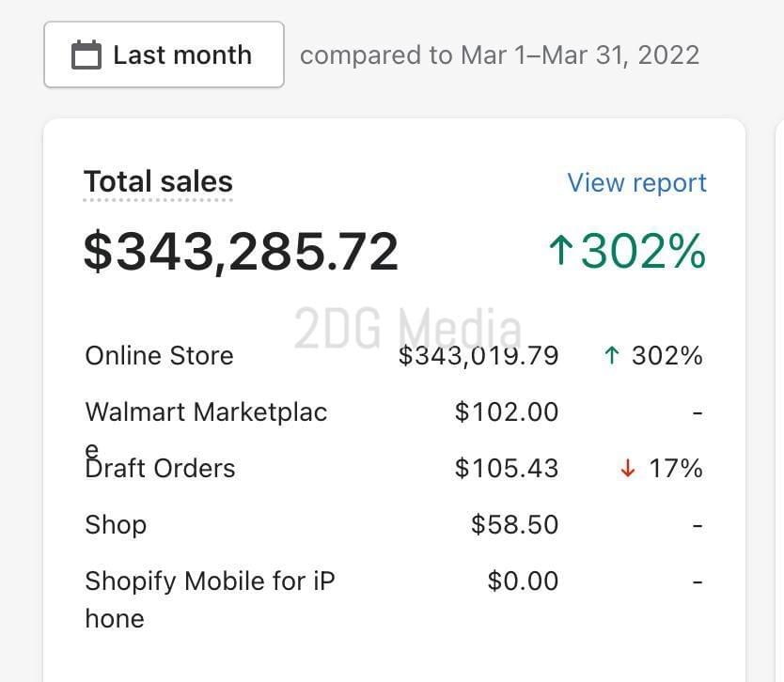Open the View report link

pos(636,183)
